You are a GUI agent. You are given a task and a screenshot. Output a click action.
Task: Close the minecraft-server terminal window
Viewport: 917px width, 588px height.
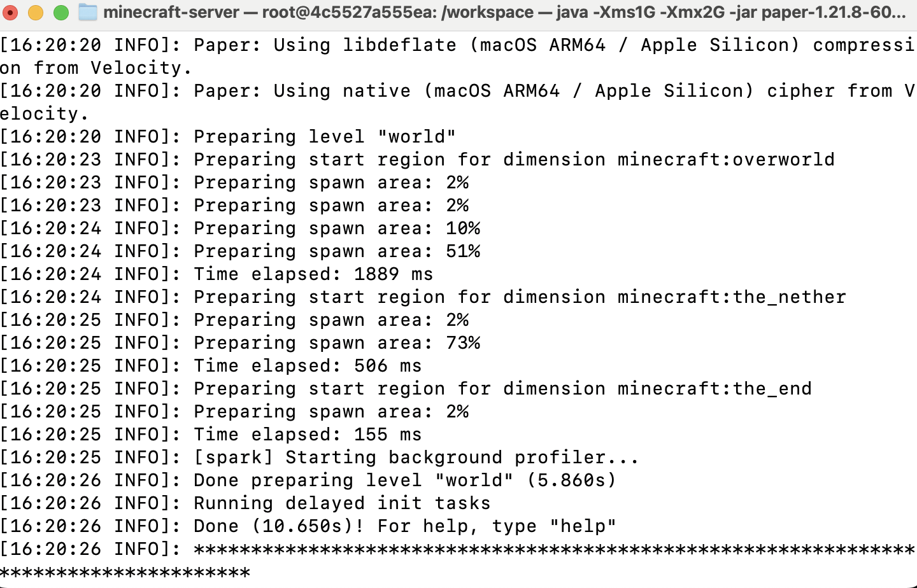[11, 12]
